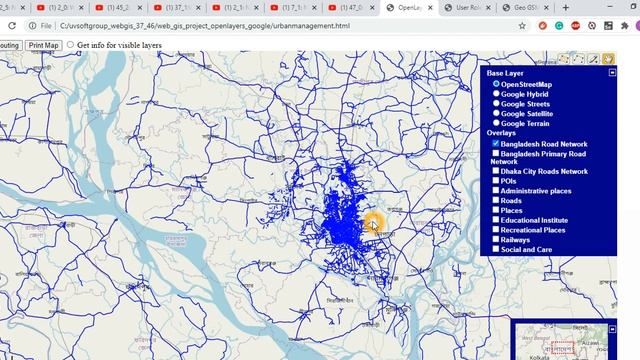
Task: Open the red swirl browser extension
Action: (542, 26)
